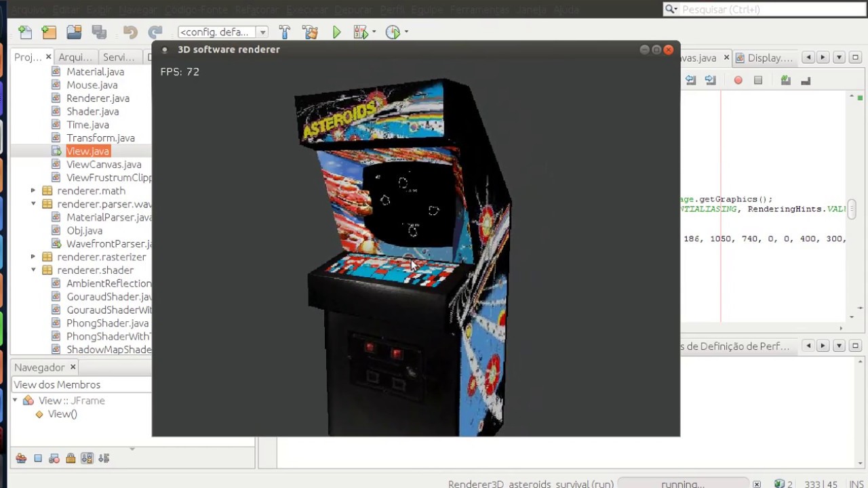Switch to the Serviços panel tab

pyautogui.click(x=119, y=58)
